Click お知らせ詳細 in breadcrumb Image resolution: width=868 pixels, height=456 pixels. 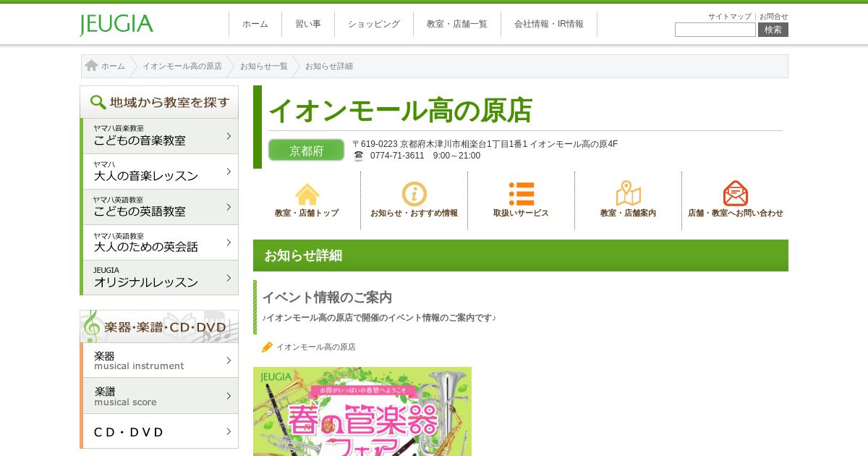click(x=329, y=66)
